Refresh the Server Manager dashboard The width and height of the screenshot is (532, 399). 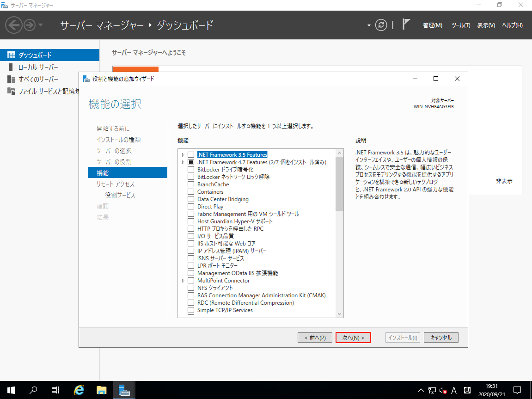coord(381,25)
